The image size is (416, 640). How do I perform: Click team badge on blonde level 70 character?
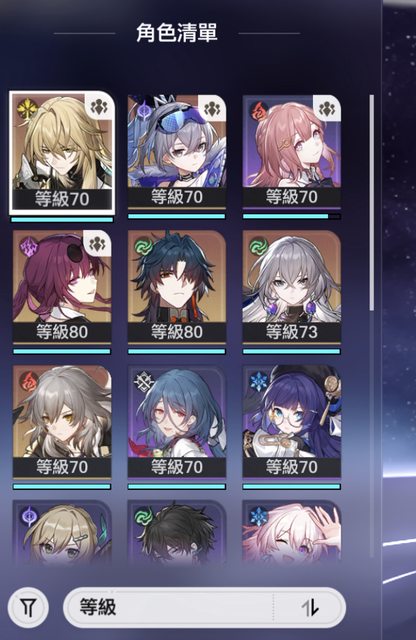click(99, 107)
